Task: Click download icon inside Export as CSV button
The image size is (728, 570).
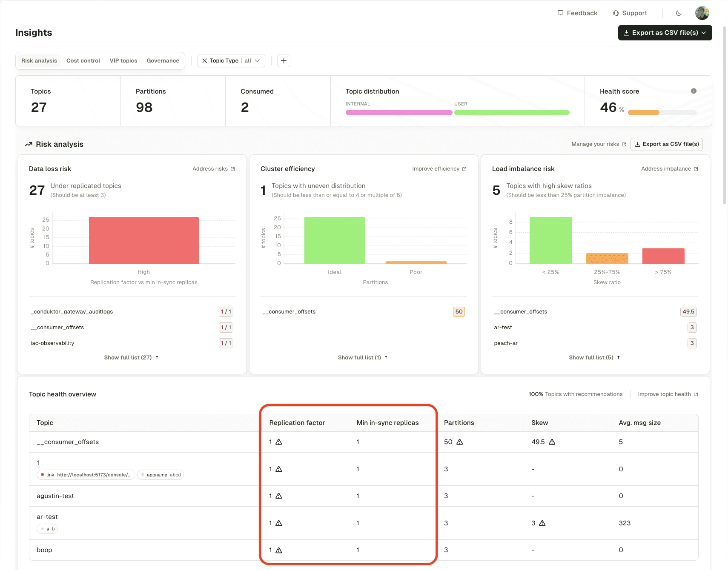Action: click(637, 144)
